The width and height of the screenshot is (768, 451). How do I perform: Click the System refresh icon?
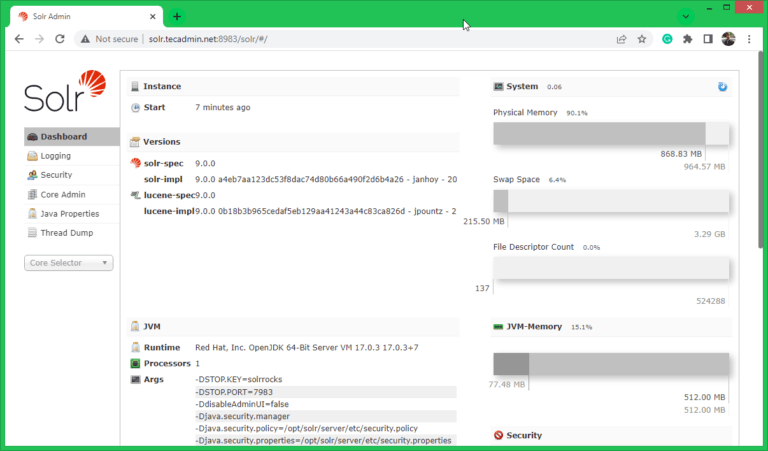tap(722, 87)
